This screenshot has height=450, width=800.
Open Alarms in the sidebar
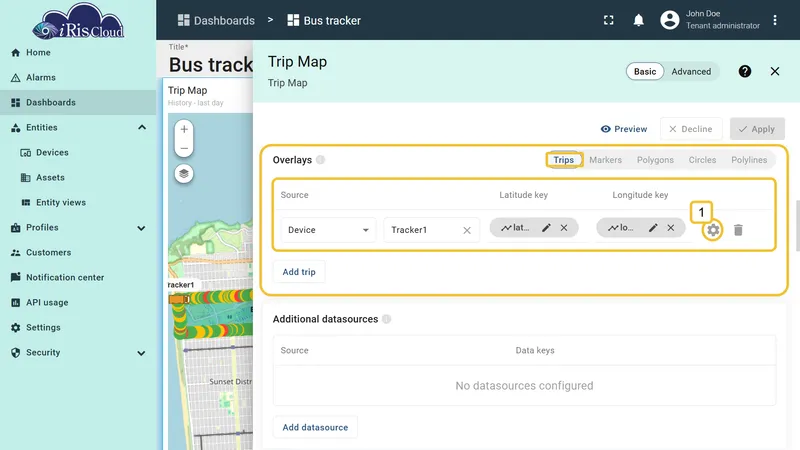tap(78, 78)
